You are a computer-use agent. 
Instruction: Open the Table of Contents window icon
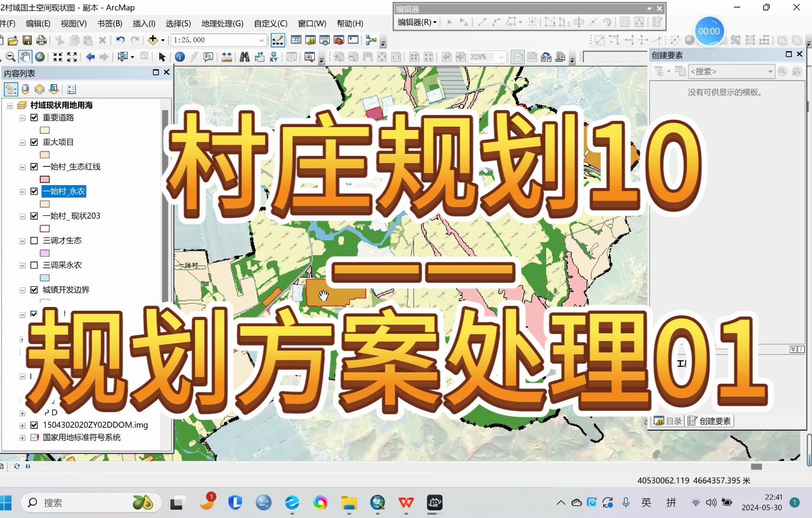click(x=296, y=40)
